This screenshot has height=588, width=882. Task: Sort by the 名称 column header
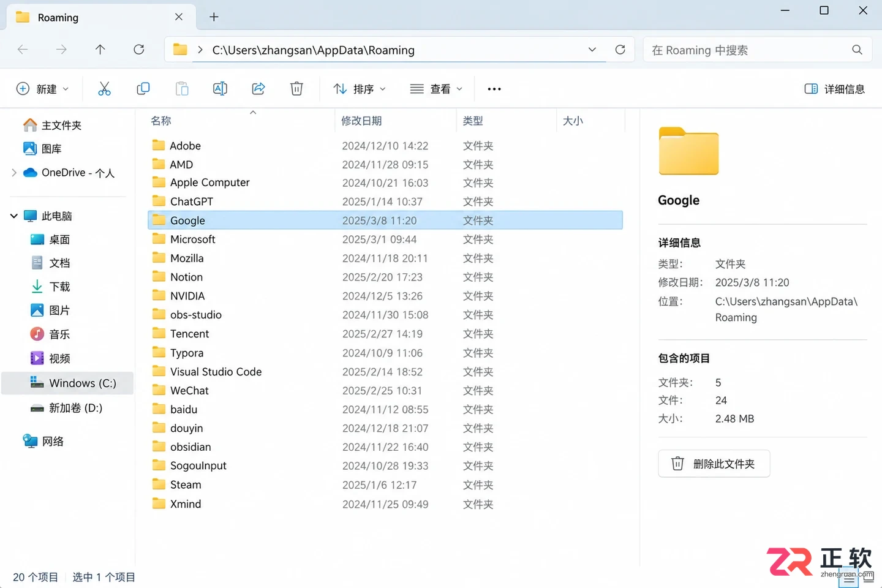pyautogui.click(x=161, y=121)
